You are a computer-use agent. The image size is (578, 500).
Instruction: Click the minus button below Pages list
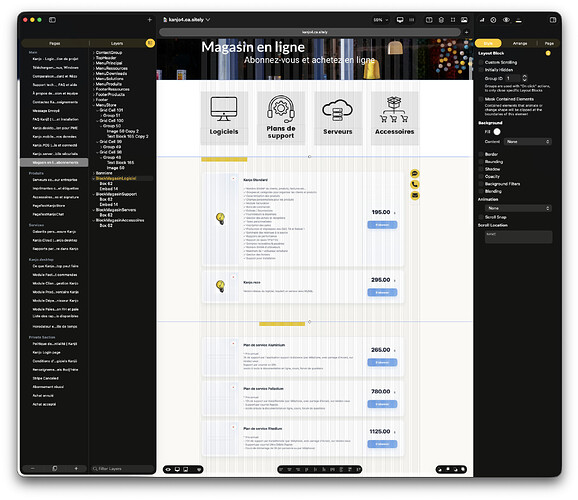pyautogui.click(x=32, y=469)
